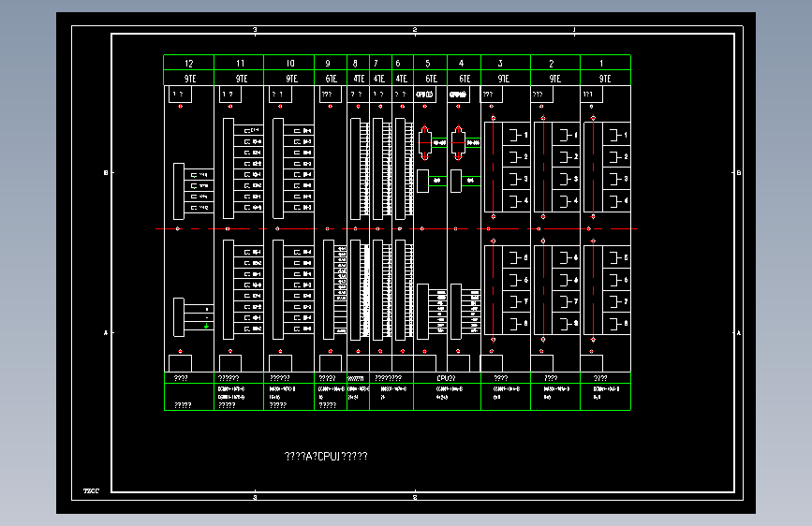812x526 pixels.
Task: Click the CPU?? label in the bottom table
Action: [446, 378]
